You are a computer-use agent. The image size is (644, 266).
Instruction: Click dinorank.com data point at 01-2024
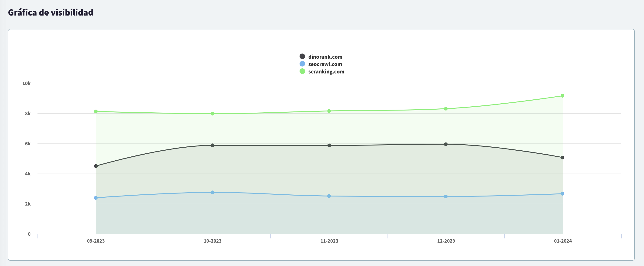pos(563,158)
